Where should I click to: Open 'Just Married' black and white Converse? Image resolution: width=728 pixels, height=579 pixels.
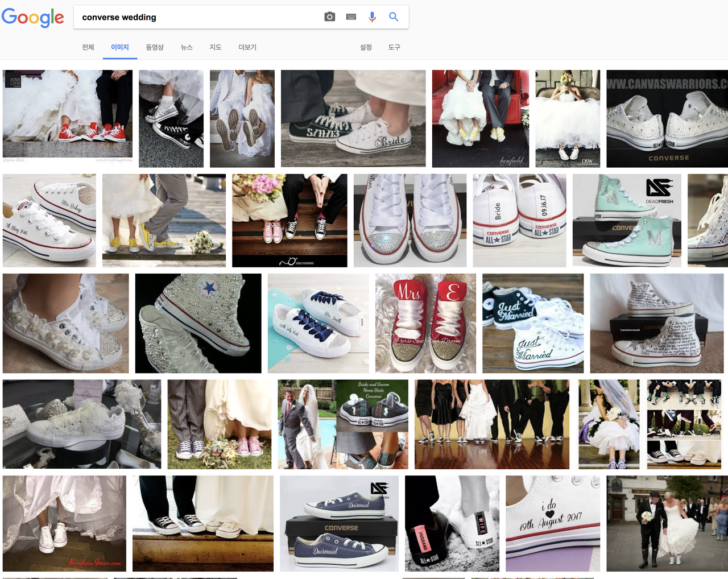click(x=533, y=323)
